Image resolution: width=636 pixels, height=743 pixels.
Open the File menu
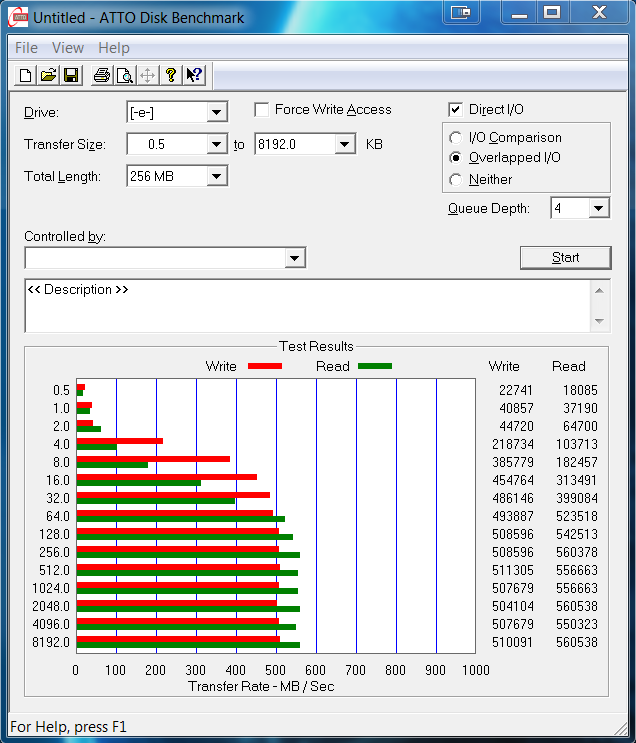point(26,48)
